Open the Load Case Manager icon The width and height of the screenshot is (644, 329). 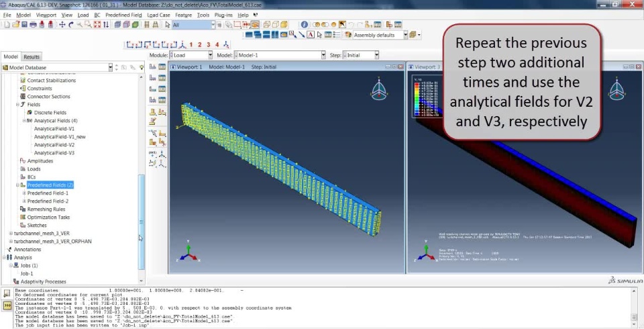pos(162,99)
